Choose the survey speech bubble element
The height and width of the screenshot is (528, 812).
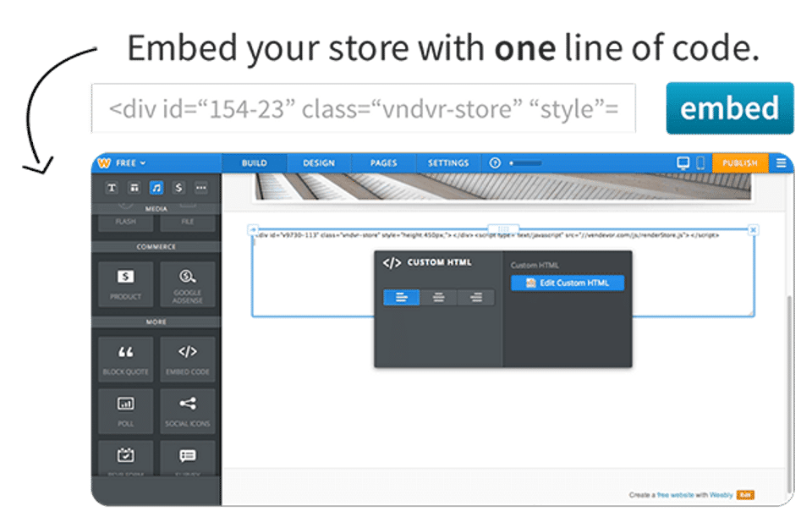click(188, 458)
